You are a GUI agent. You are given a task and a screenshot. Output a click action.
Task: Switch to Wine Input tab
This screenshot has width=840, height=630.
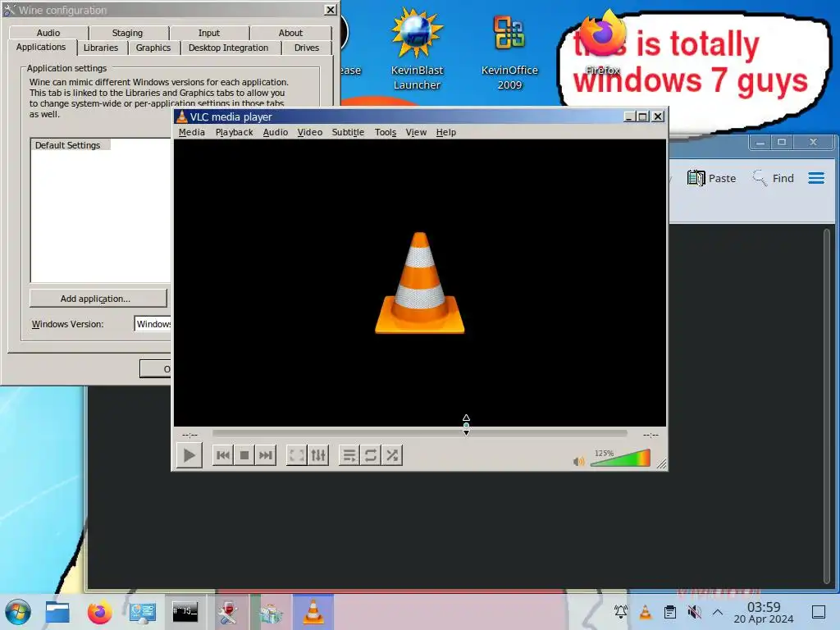click(209, 33)
